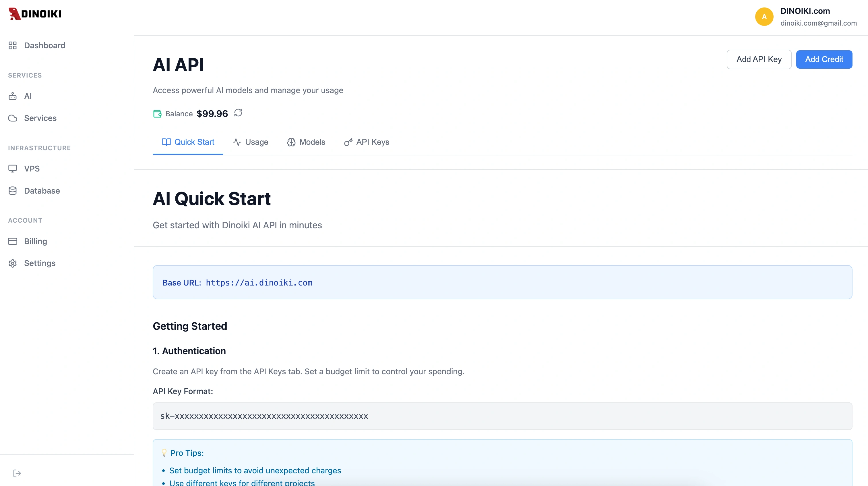Image resolution: width=868 pixels, height=486 pixels.
Task: Click the Services cloud icon
Action: click(13, 118)
